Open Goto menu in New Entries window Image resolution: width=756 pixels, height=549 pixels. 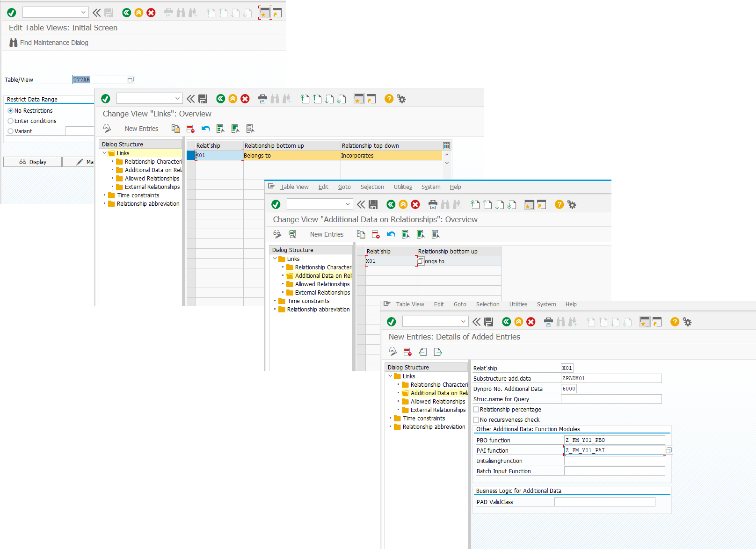pyautogui.click(x=460, y=304)
